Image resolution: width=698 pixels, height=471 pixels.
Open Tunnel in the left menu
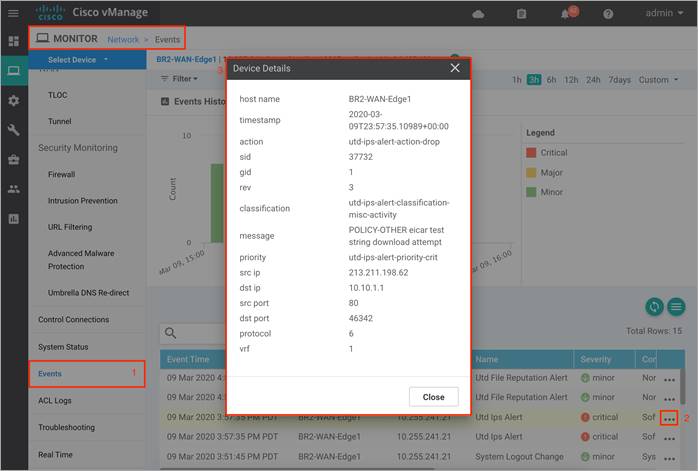tap(60, 121)
